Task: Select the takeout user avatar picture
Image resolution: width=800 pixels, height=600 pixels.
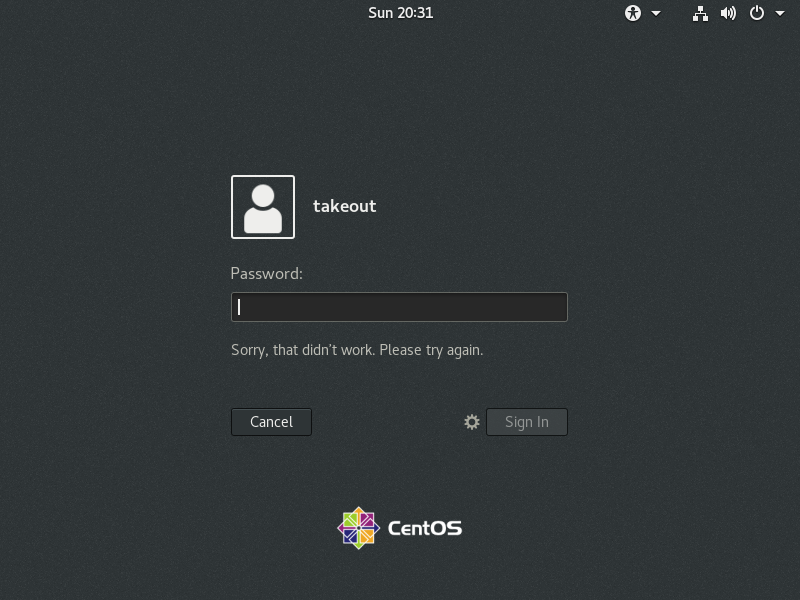Action: tap(263, 207)
